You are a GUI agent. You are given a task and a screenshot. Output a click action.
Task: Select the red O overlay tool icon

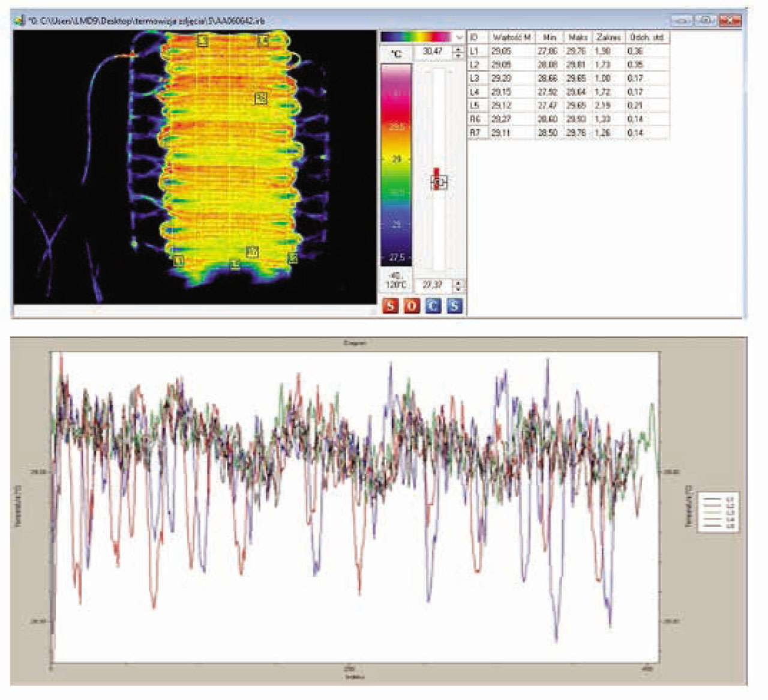[411, 303]
